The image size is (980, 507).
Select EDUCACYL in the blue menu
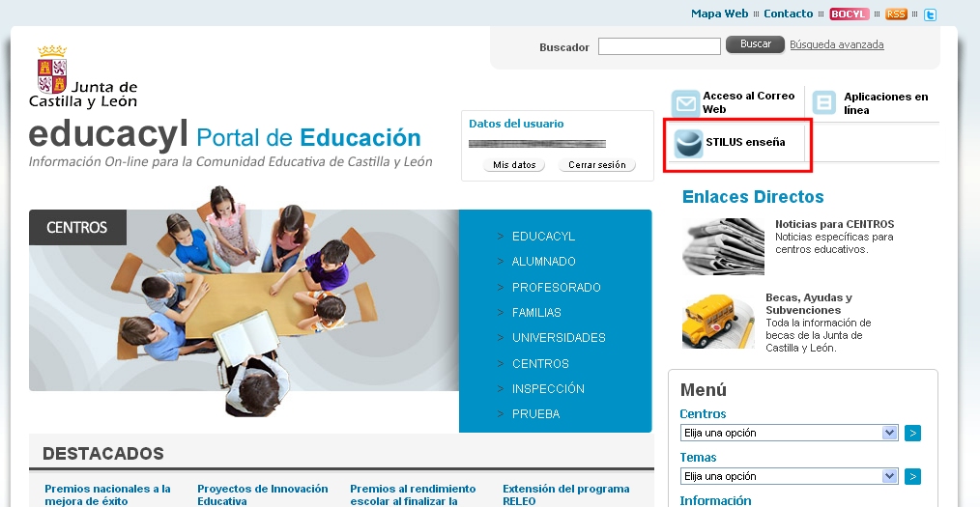543,236
